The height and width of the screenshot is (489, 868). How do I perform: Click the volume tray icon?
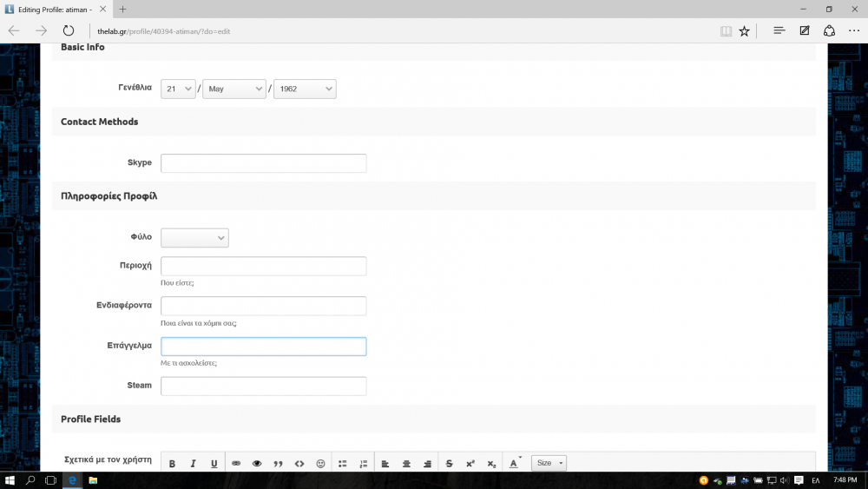click(x=785, y=480)
